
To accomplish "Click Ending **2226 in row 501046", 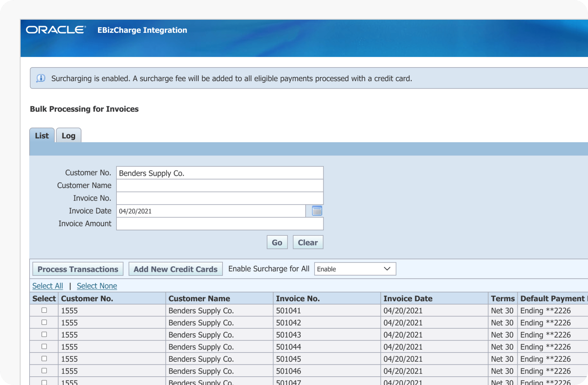I will tap(546, 371).
